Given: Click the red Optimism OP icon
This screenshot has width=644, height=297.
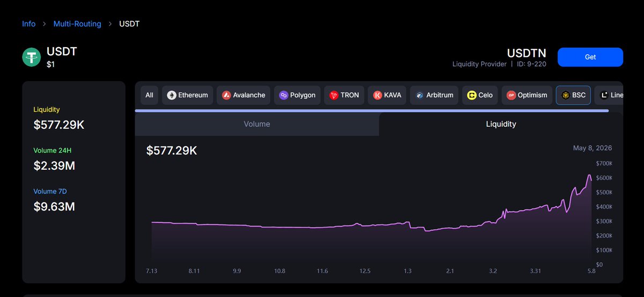Looking at the screenshot, I should 511,95.
